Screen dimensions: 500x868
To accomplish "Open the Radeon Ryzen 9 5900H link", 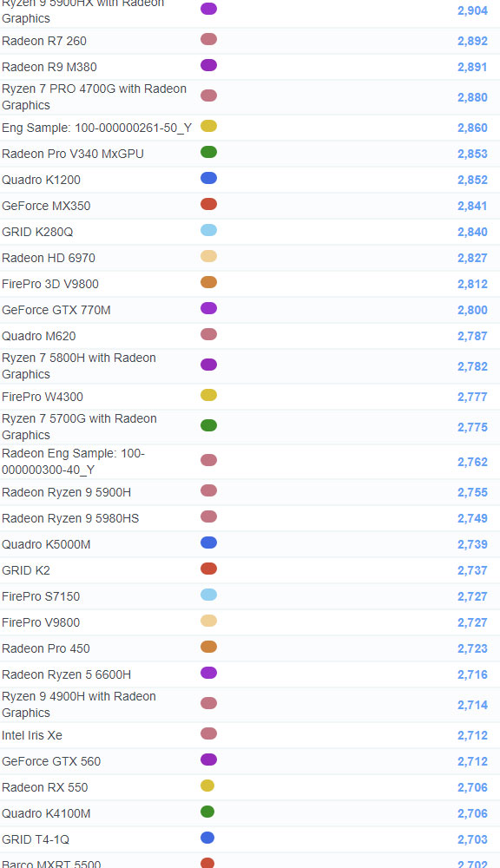I will [67, 493].
